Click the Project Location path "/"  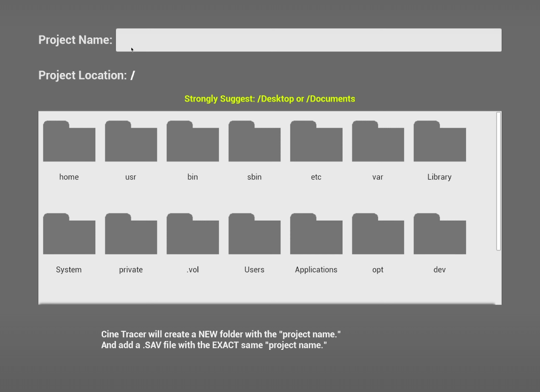point(133,75)
